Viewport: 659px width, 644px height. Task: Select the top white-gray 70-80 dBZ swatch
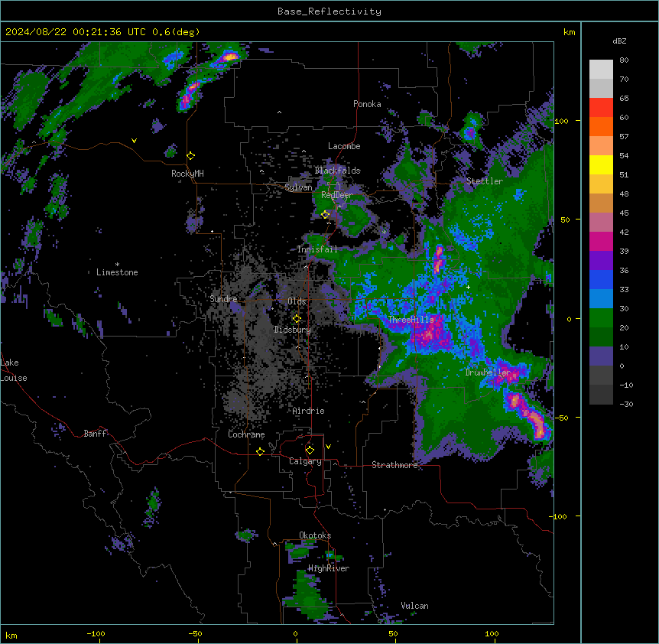tap(601, 69)
